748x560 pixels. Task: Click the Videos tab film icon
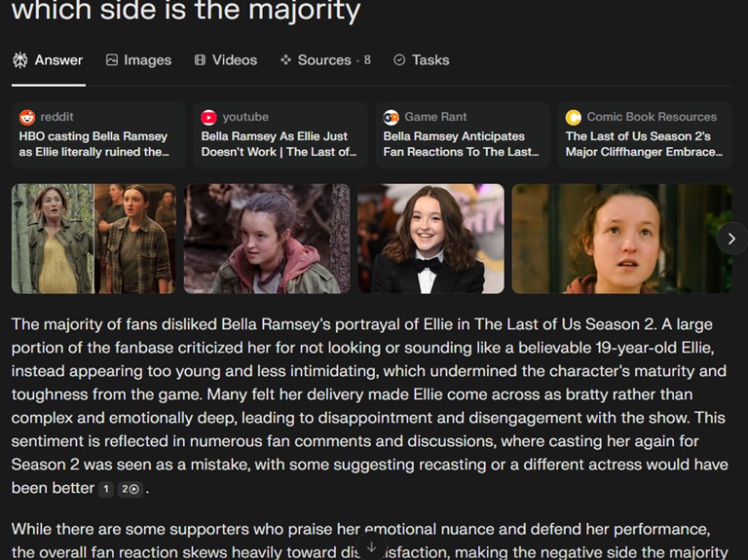point(200,60)
